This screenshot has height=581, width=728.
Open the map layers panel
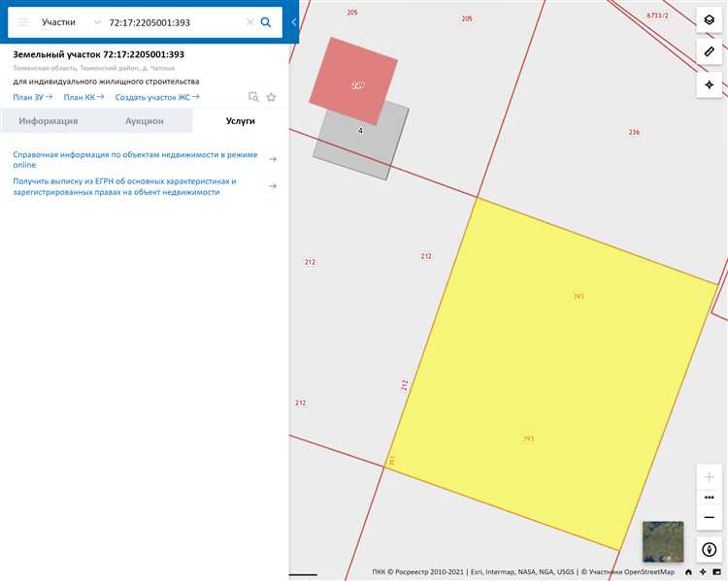point(710,20)
